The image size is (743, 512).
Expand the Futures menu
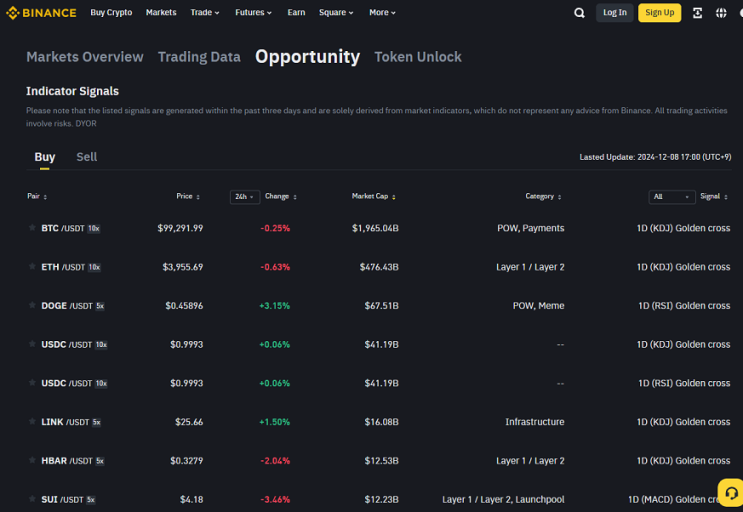click(254, 13)
